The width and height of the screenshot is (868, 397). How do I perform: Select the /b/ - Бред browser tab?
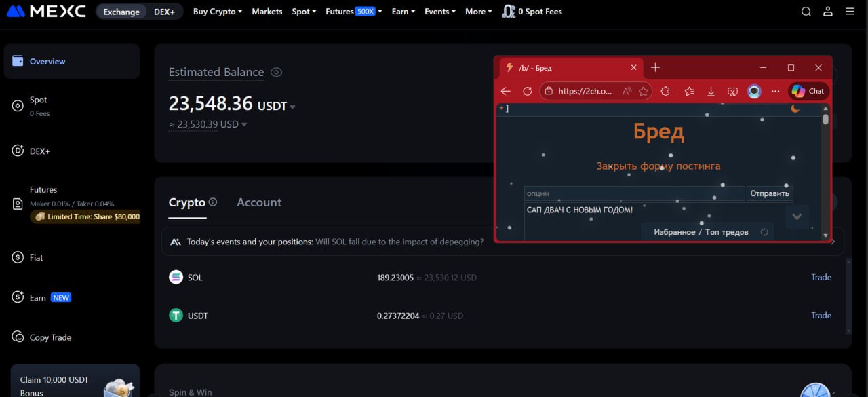tap(572, 68)
